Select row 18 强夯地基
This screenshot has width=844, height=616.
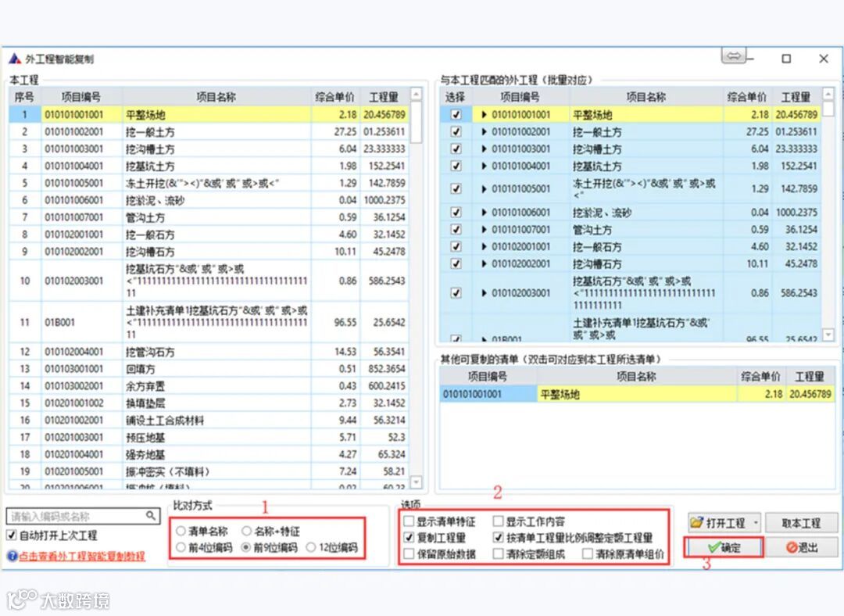[209, 454]
